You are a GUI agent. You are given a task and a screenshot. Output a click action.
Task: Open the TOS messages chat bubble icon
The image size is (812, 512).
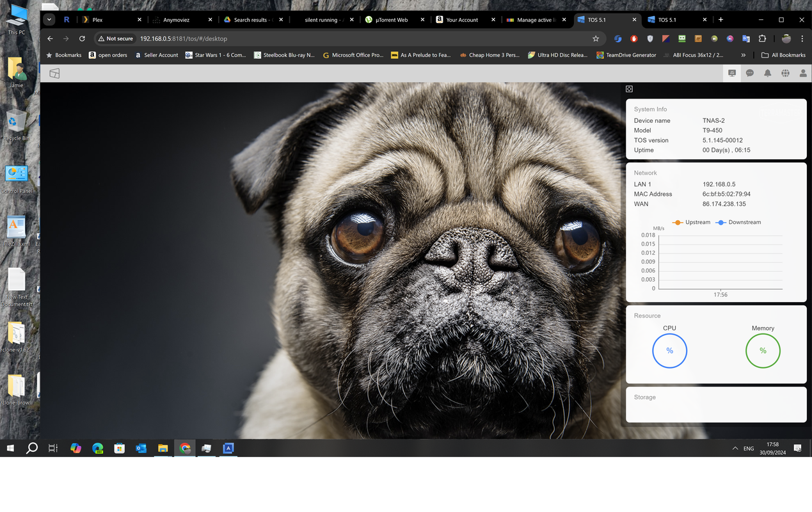pyautogui.click(x=750, y=73)
